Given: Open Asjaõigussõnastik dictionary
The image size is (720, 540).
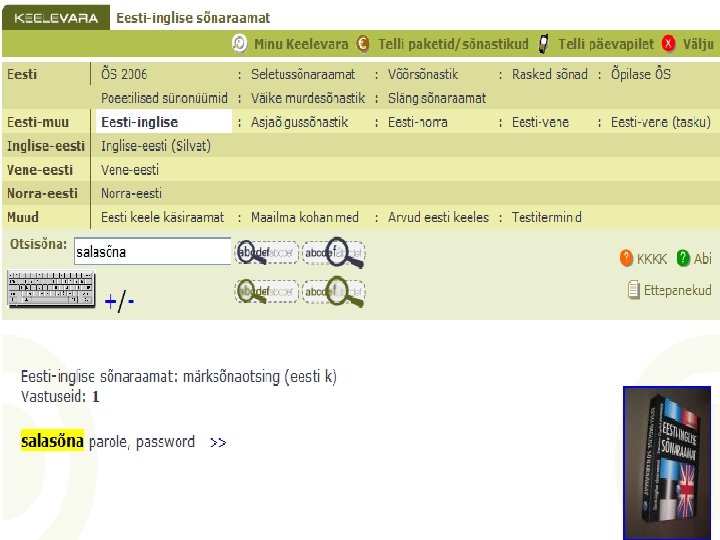Looking at the screenshot, I should click(x=299, y=122).
